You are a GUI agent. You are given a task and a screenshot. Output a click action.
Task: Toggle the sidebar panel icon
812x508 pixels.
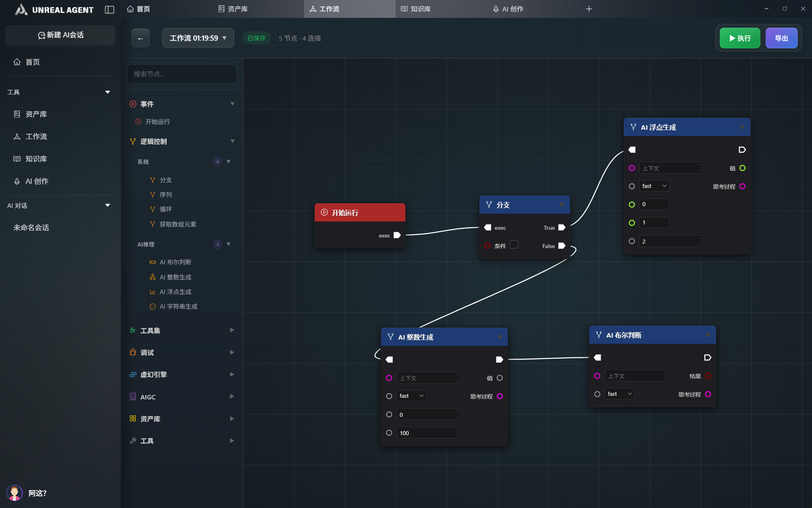(x=109, y=9)
